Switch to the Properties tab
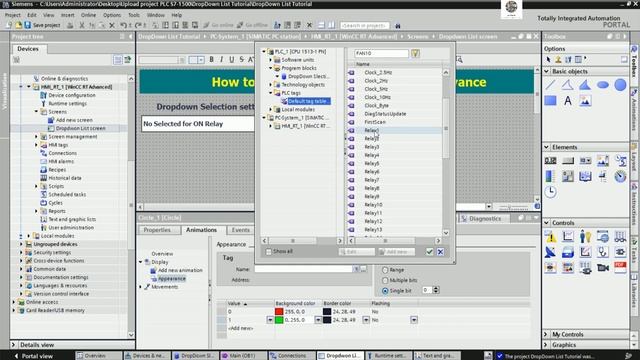 point(157,230)
